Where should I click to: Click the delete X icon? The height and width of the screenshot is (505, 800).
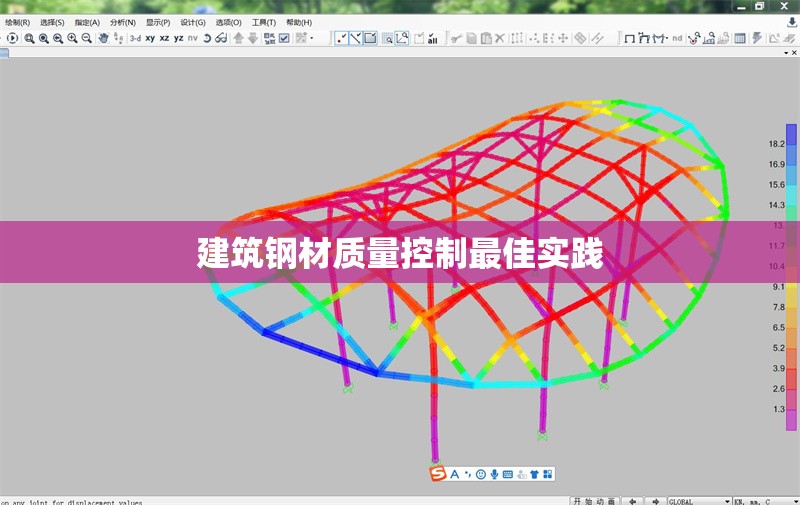[x=500, y=38]
